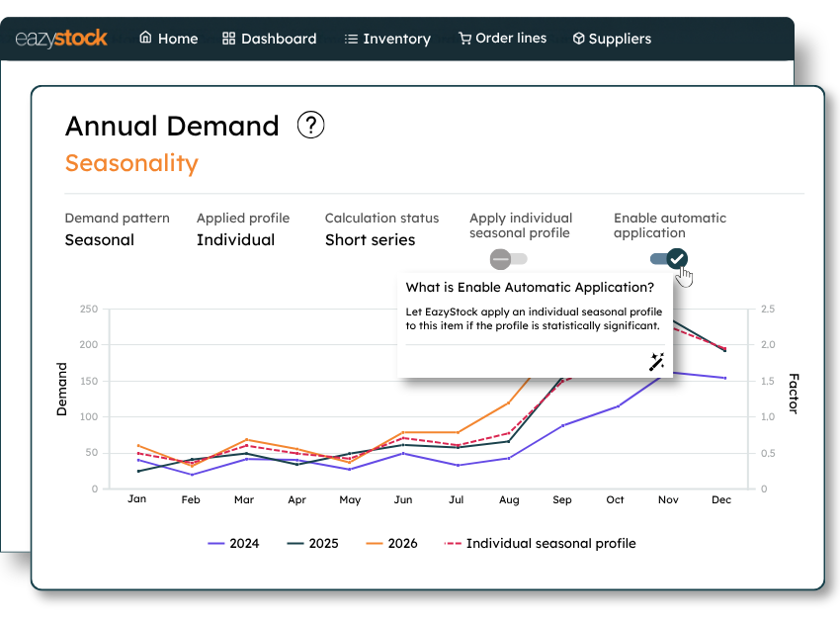Open the Home menu item

click(x=168, y=38)
